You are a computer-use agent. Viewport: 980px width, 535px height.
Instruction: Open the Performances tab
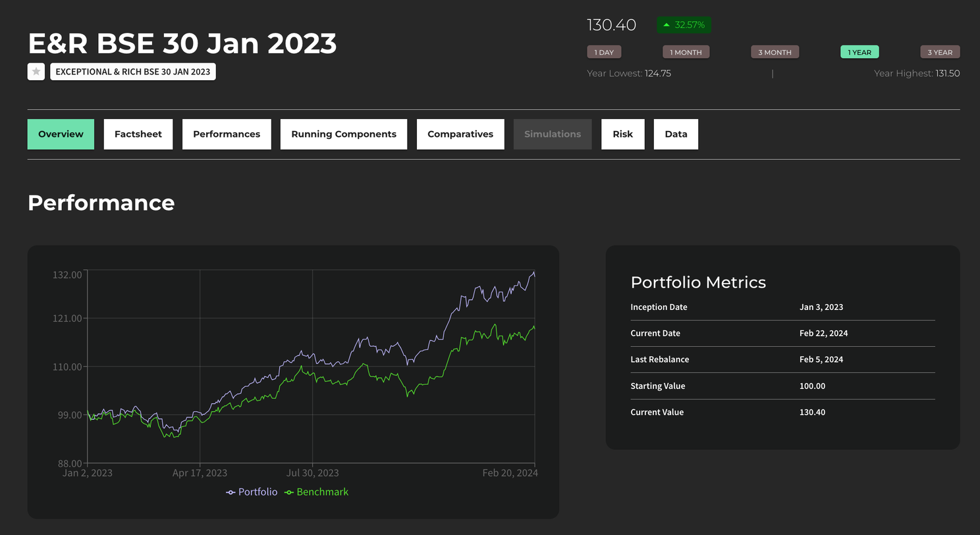click(x=227, y=134)
